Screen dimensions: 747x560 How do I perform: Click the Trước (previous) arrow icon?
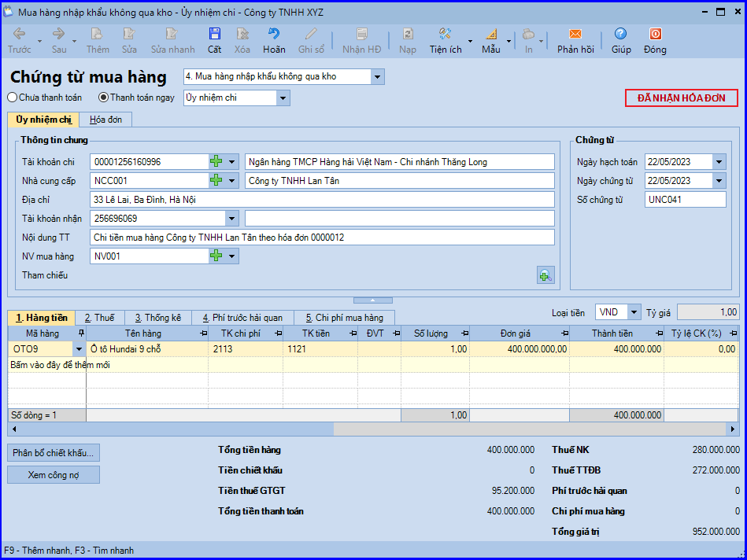point(19,33)
